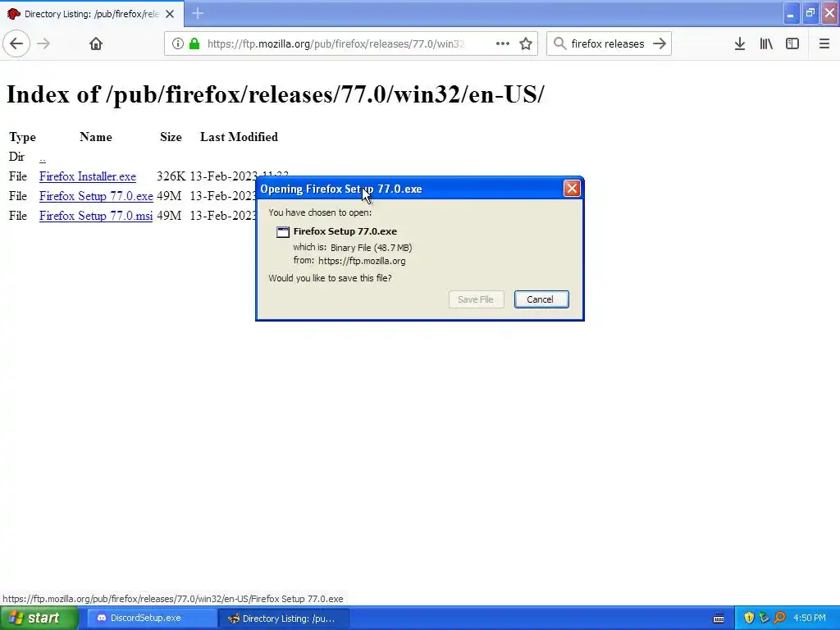
Task: Go to the parent directory link
Action: 43,157
